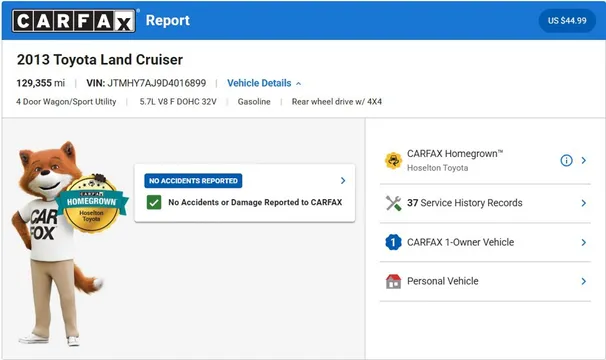This screenshot has width=606, height=360.
Task: Open CARFAX 1-Owner Vehicle text link
Action: (460, 242)
